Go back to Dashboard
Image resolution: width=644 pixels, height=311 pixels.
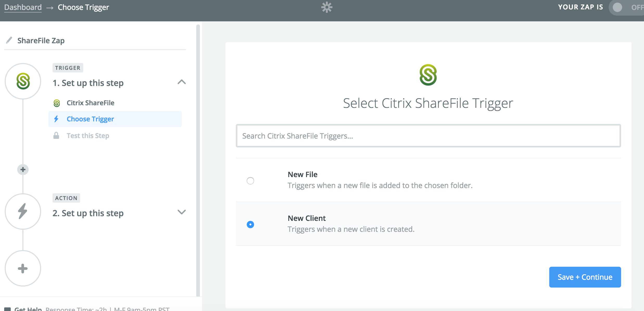click(x=23, y=7)
